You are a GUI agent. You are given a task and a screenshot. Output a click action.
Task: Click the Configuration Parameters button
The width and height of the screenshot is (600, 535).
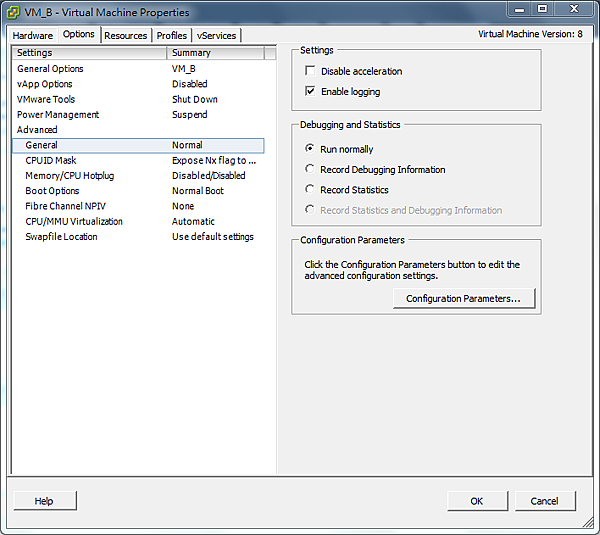[x=463, y=299]
